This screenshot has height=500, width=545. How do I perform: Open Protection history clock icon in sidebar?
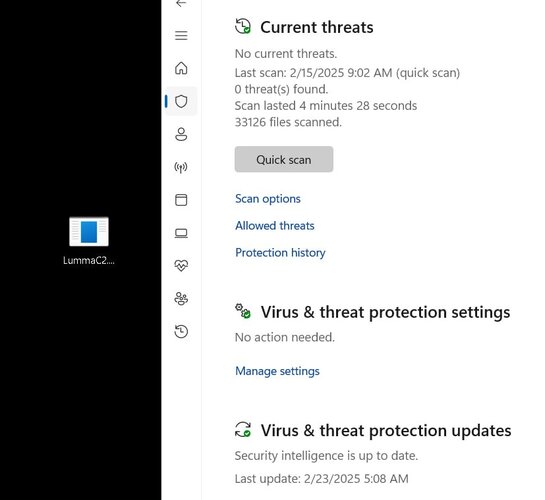[x=181, y=331]
